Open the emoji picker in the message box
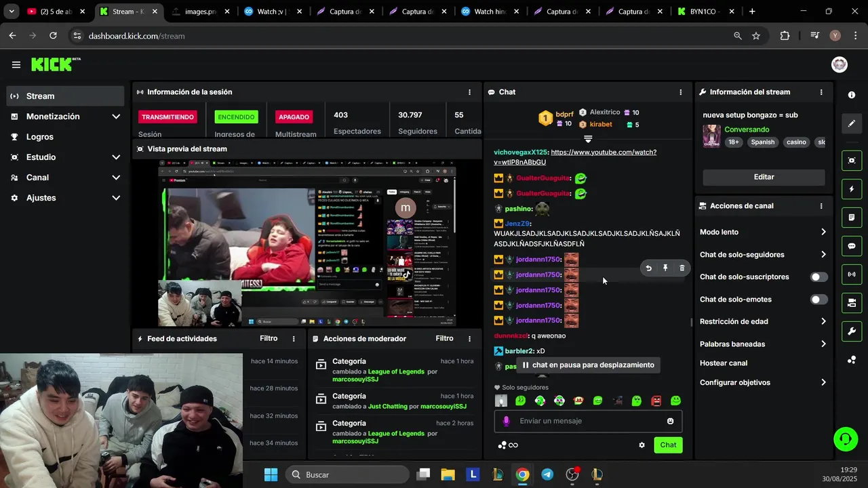 coord(670,421)
